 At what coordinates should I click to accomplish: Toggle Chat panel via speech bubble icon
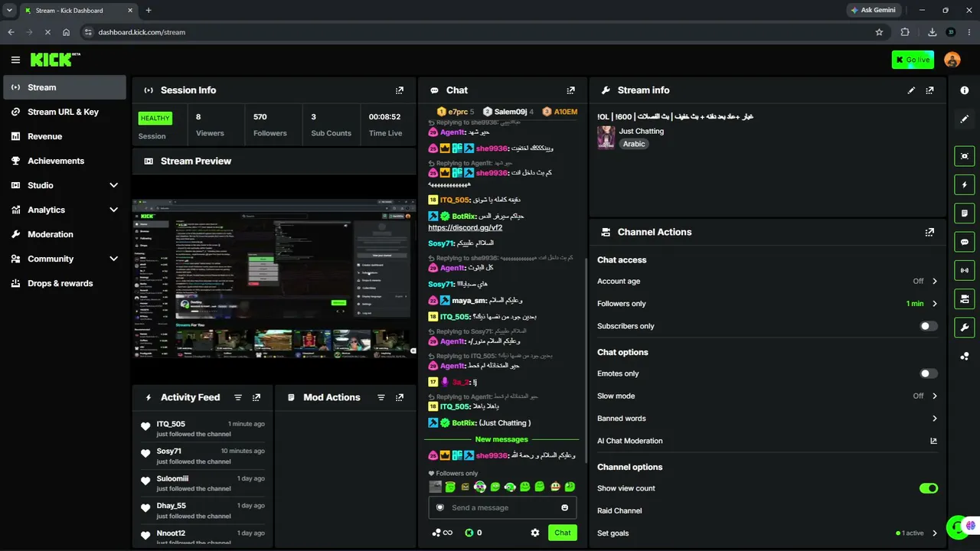(965, 242)
